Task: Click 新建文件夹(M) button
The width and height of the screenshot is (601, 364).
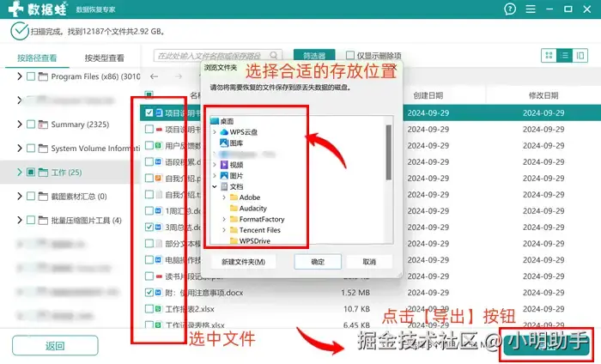Action: pyautogui.click(x=243, y=262)
